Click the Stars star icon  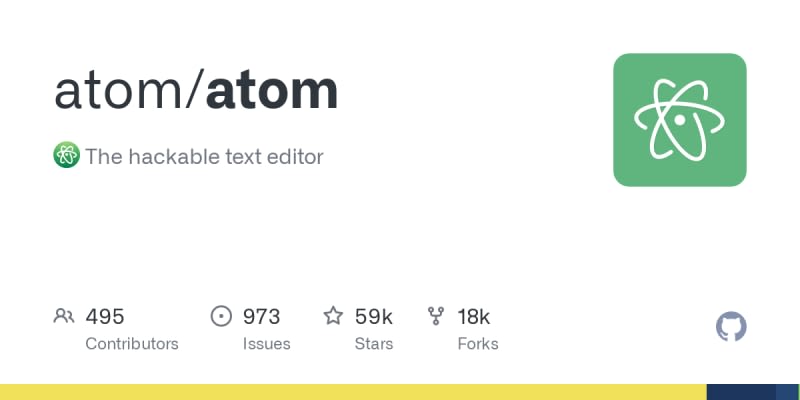333,317
